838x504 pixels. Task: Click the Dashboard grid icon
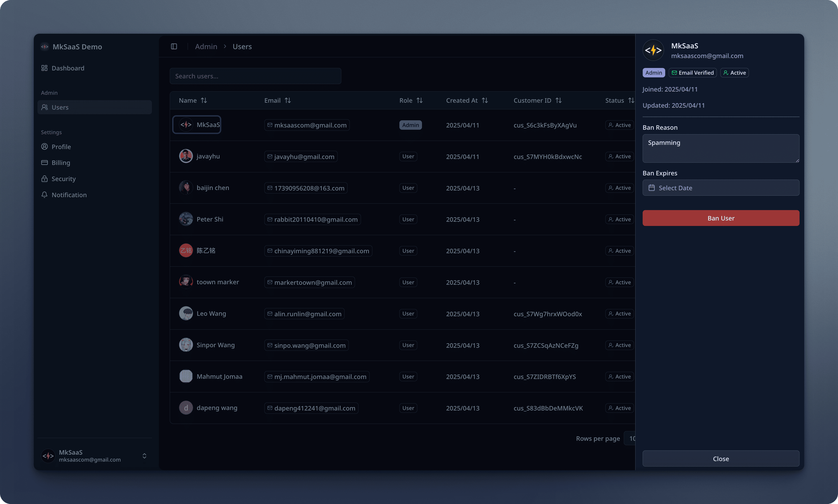(x=44, y=68)
